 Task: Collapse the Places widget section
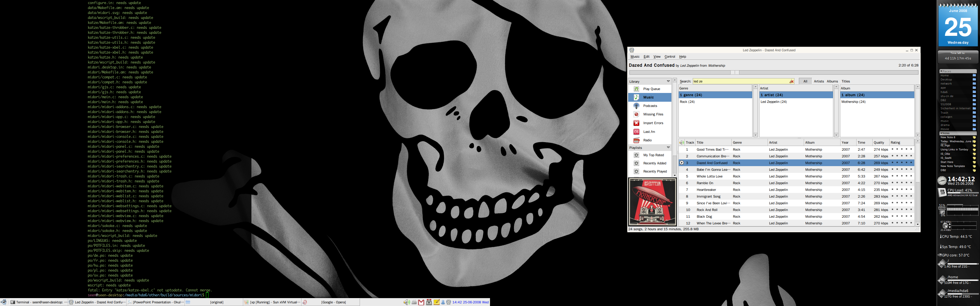(x=941, y=71)
